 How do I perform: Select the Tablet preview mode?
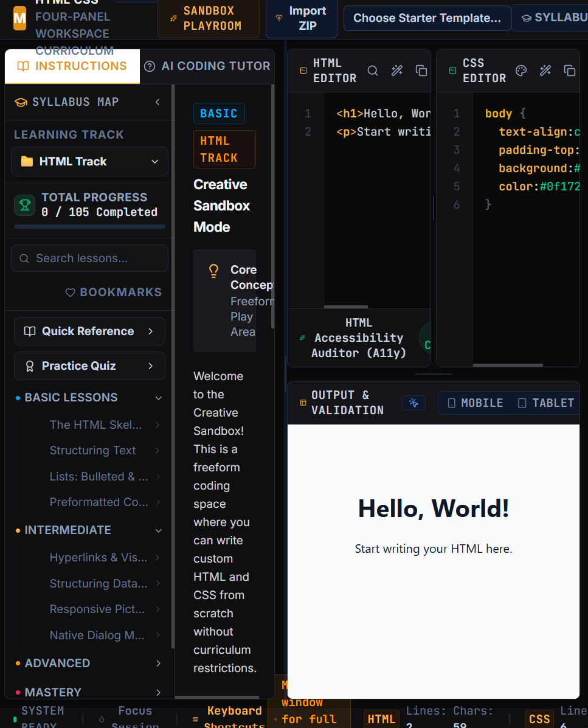(546, 403)
